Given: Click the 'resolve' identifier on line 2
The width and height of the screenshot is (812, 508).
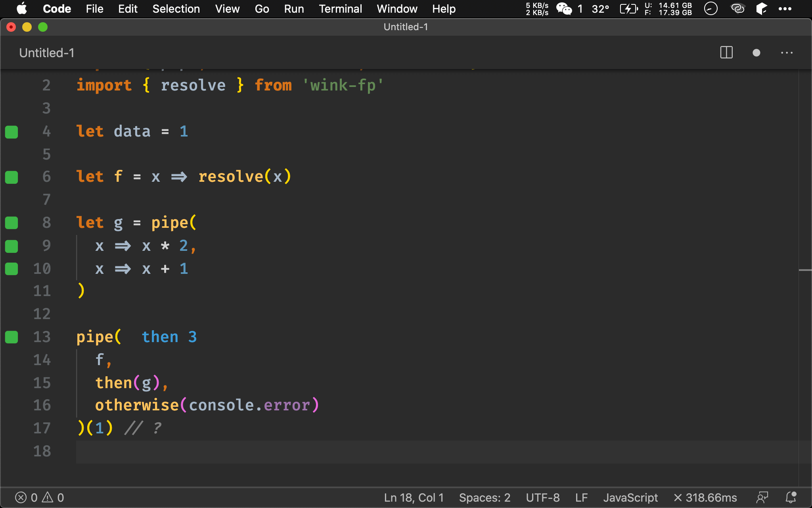Looking at the screenshot, I should tap(193, 85).
